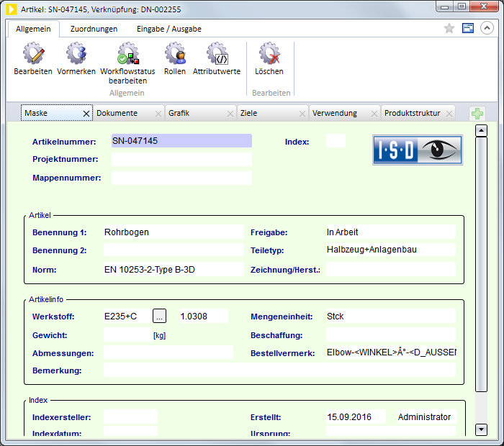
Task: Click the Indexersteller input field
Action: pos(130,417)
